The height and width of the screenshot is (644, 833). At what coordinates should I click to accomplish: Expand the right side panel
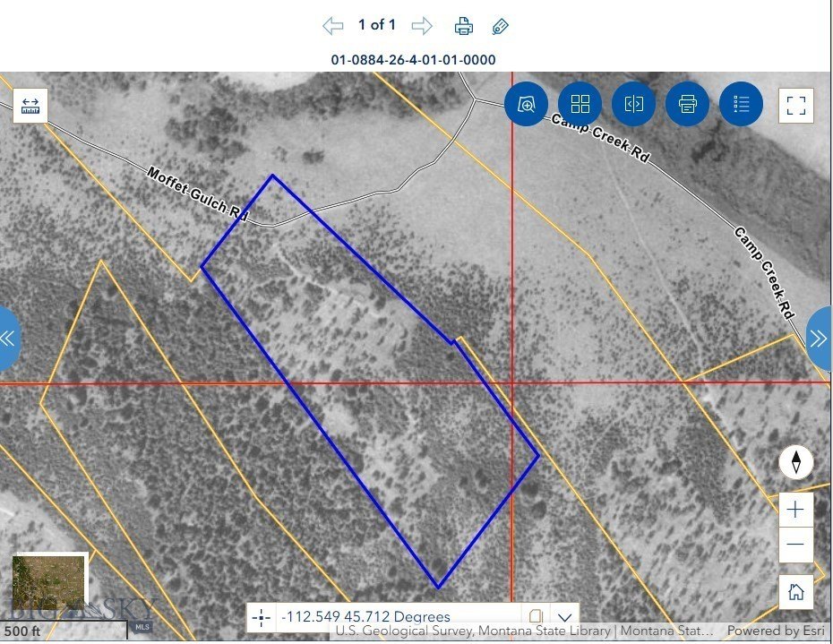pos(820,339)
